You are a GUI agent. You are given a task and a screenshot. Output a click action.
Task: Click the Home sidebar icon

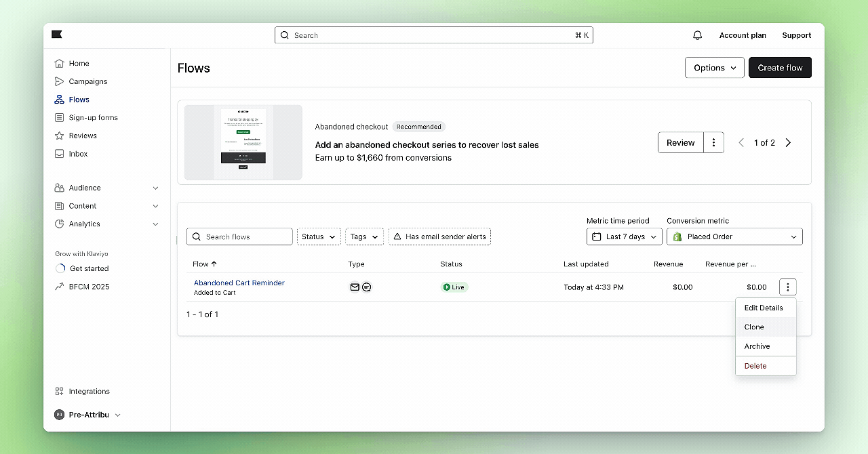point(60,63)
